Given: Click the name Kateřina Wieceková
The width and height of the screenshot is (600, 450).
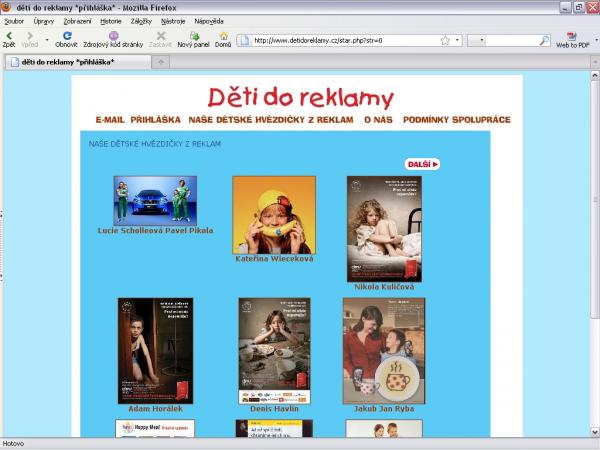Looking at the screenshot, I should point(274,259).
